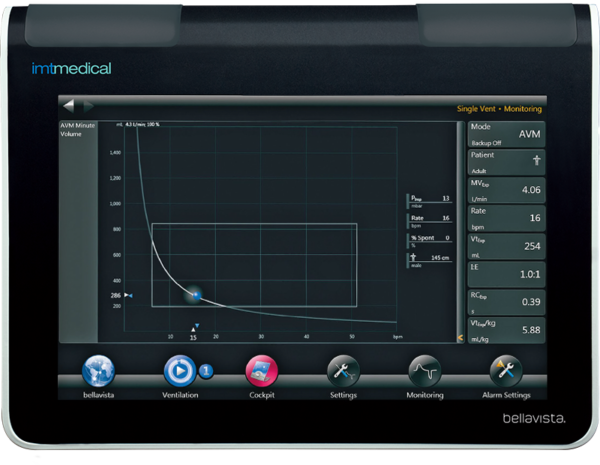Go back with the left arrow

click(68, 105)
